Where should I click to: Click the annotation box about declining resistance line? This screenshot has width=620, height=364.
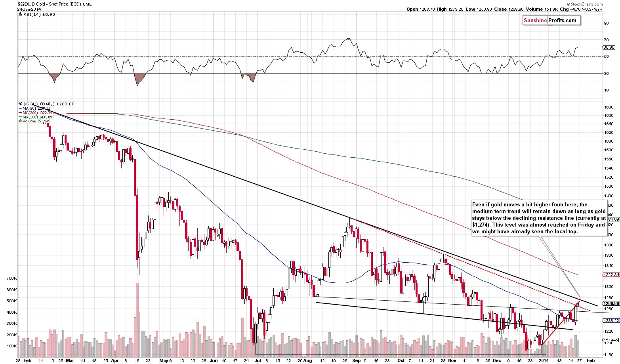click(539, 218)
